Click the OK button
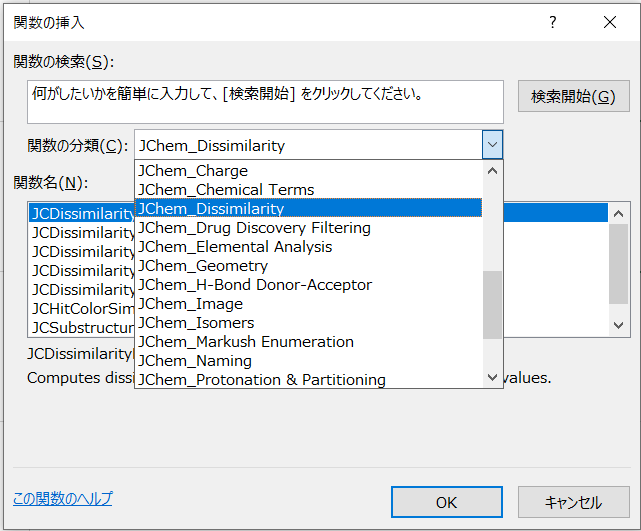 pyautogui.click(x=447, y=502)
